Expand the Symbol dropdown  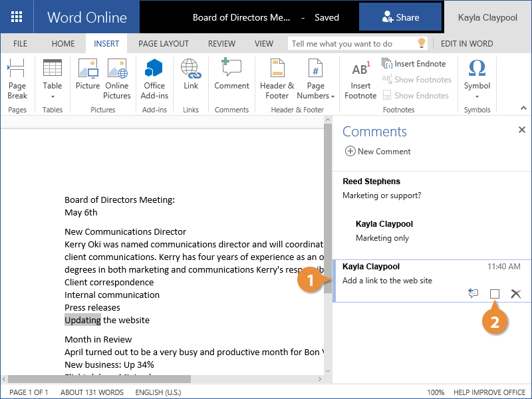[477, 95]
